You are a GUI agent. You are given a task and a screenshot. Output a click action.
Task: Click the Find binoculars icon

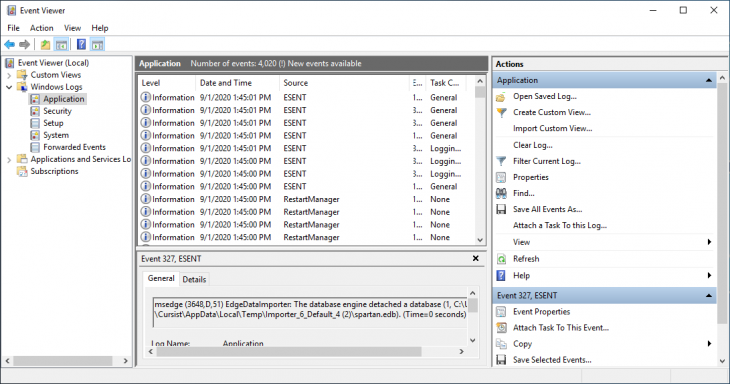(x=501, y=193)
